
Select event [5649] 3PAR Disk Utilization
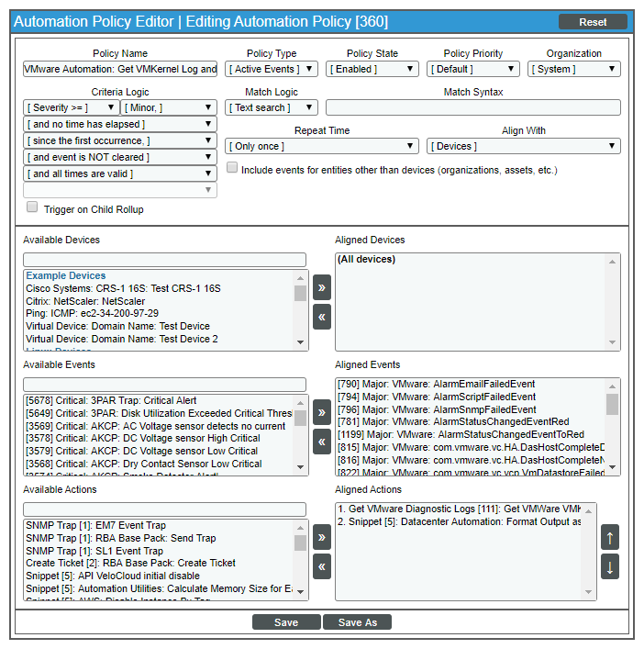click(x=159, y=413)
